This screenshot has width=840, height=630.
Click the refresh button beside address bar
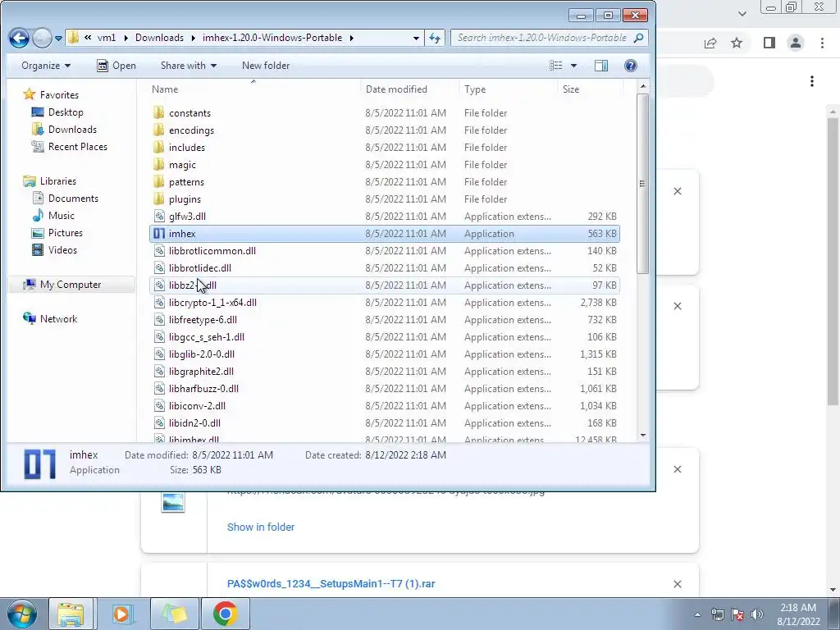435,38
